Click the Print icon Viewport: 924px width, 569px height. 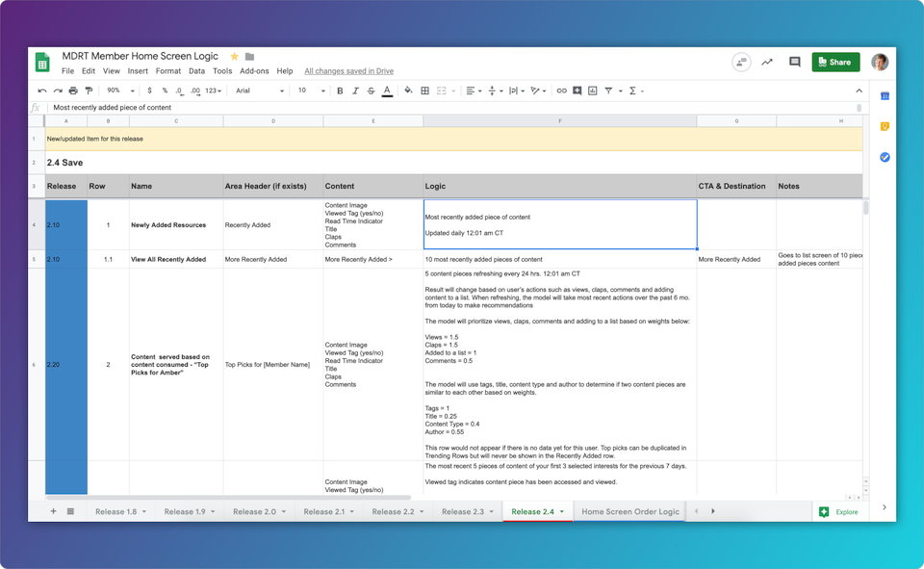pos(73,91)
